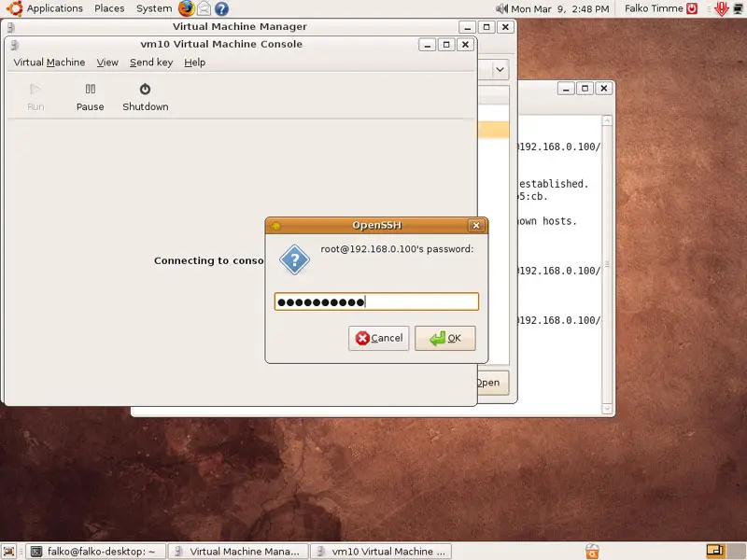Image resolution: width=747 pixels, height=560 pixels.
Task: Click the Shutdown toolbar button
Action: point(146,97)
